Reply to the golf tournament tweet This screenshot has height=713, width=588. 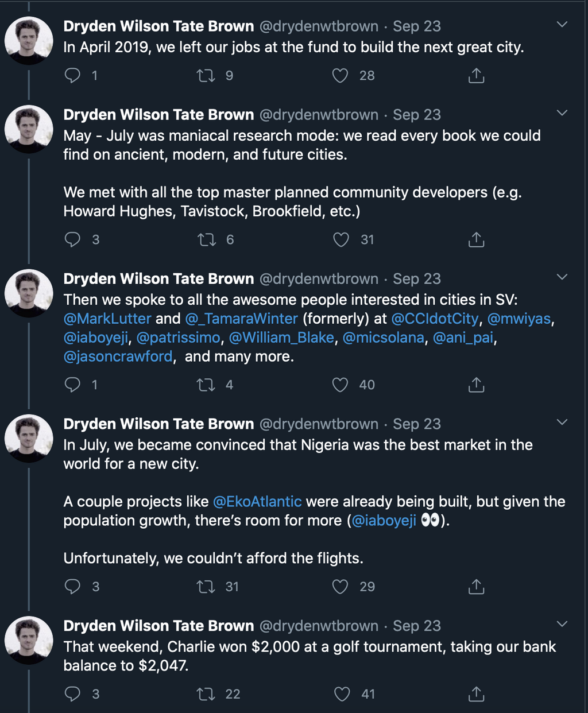click(73, 693)
